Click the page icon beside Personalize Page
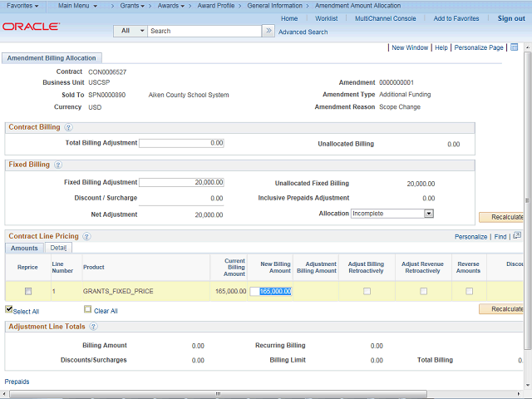Image resolution: width=532 pixels, height=399 pixels. [514, 47]
